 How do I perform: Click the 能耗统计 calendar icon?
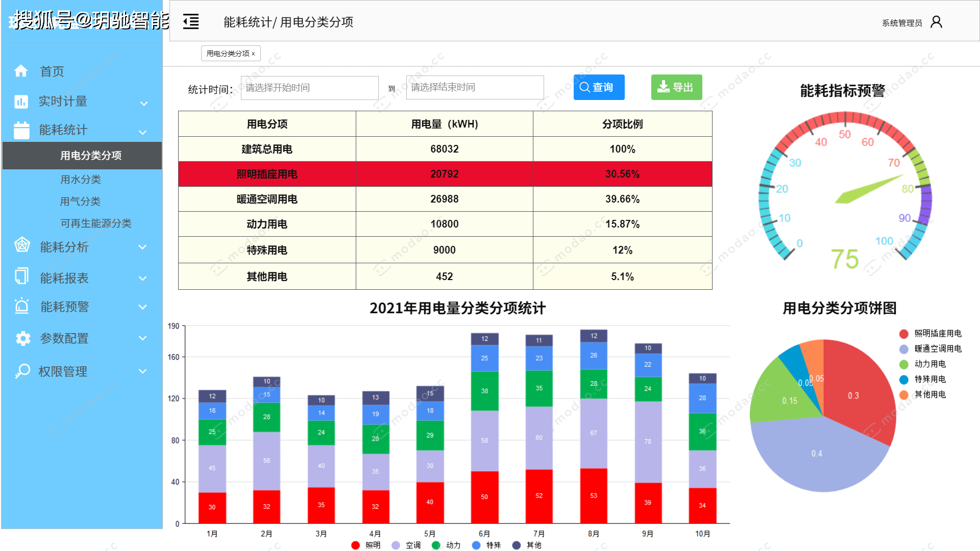point(20,130)
